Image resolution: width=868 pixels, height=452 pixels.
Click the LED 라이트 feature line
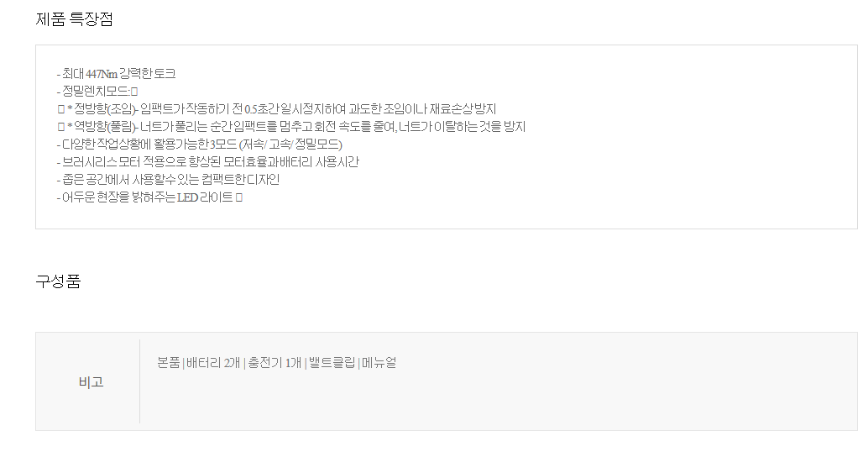(x=149, y=197)
